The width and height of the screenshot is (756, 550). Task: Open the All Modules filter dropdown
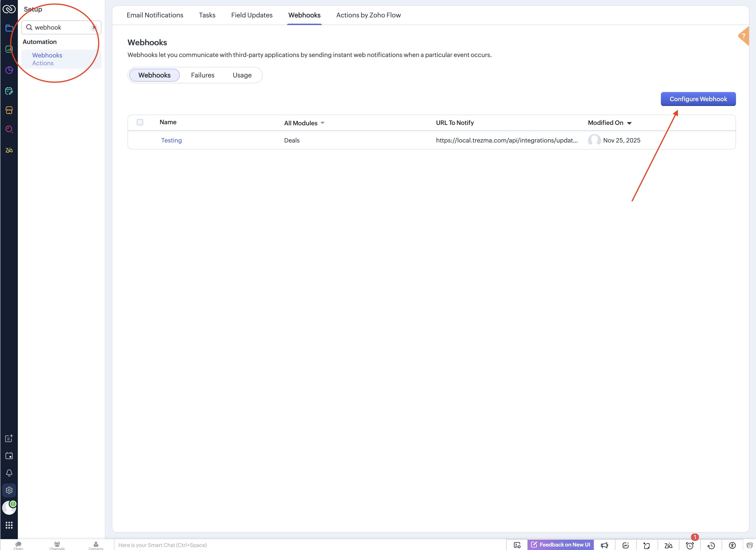tap(304, 123)
